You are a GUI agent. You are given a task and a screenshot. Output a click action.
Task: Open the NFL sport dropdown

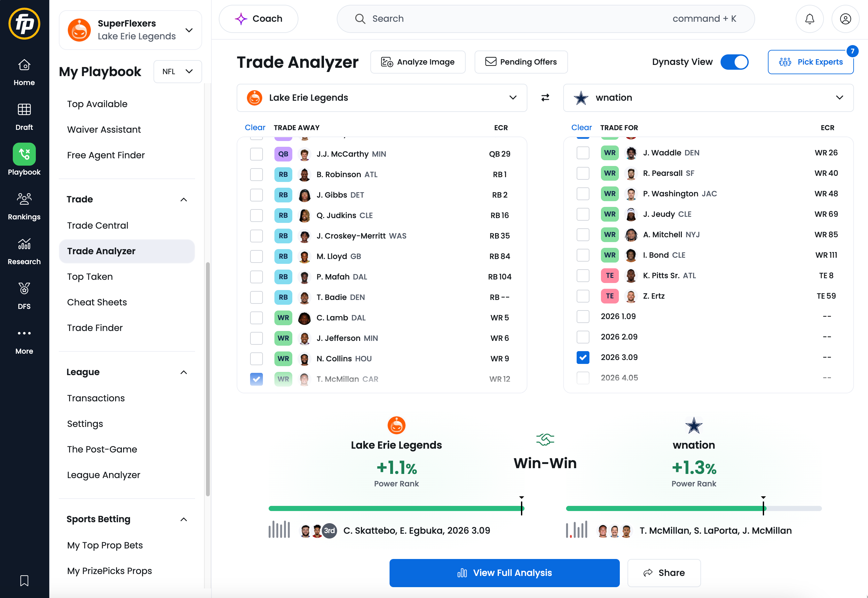[178, 72]
